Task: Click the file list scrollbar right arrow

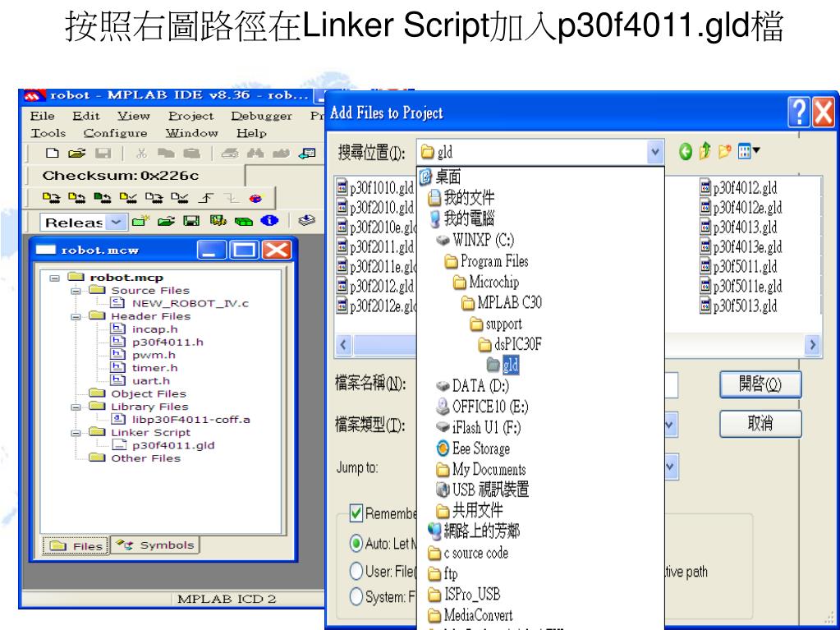Action: click(x=813, y=344)
